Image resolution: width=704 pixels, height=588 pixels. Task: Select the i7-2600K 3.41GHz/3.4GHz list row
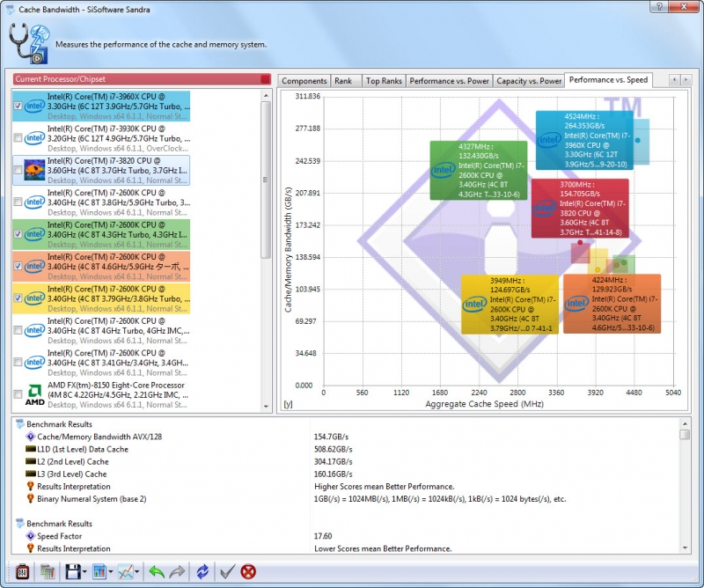101,363
